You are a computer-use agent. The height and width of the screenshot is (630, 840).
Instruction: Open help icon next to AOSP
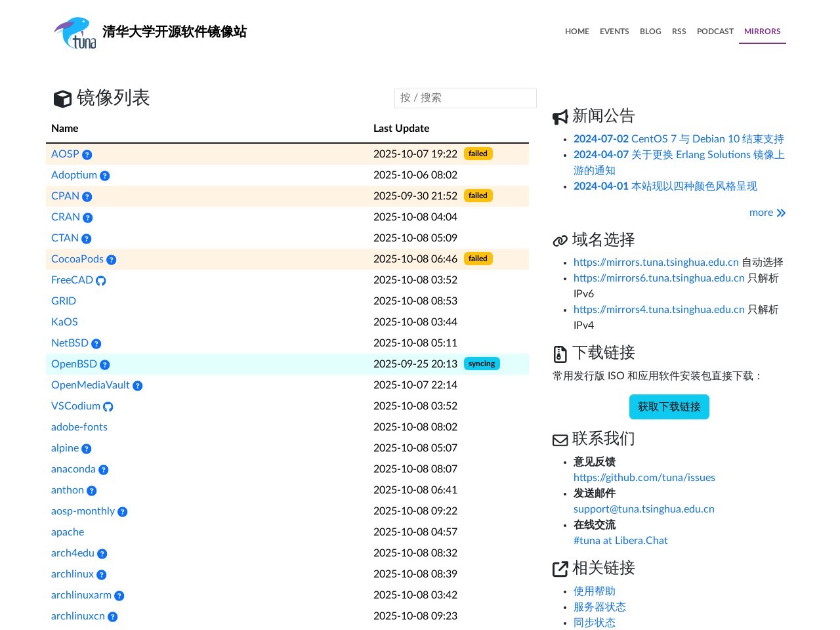(87, 155)
